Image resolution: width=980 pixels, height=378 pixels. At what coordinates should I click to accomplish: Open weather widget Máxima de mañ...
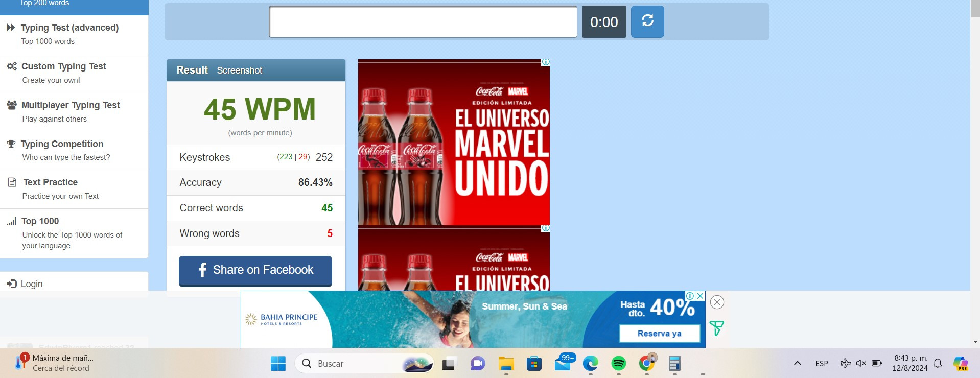54,363
